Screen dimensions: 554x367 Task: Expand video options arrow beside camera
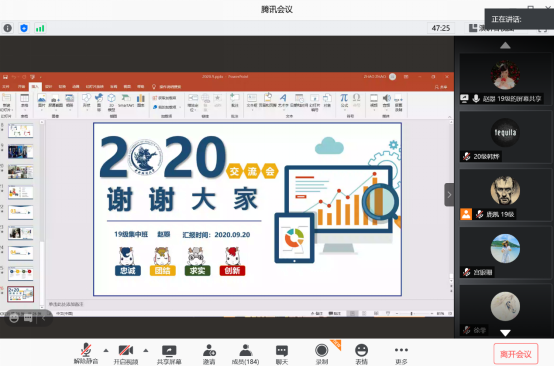pyautogui.click(x=146, y=350)
